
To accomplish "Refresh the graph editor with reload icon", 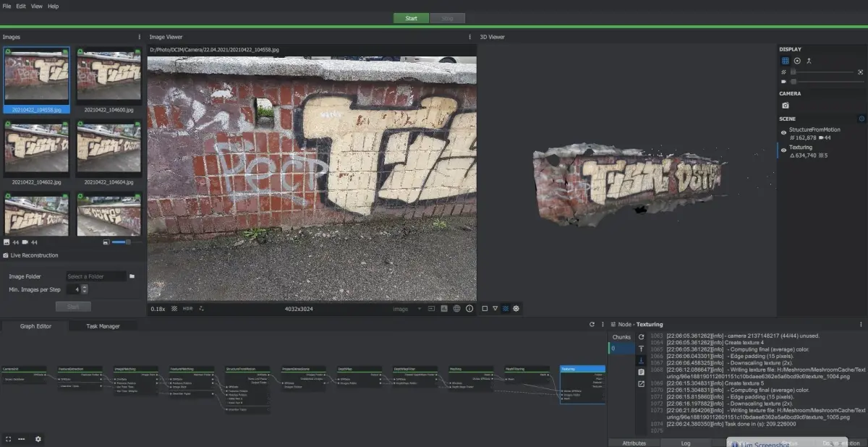I will click(592, 325).
